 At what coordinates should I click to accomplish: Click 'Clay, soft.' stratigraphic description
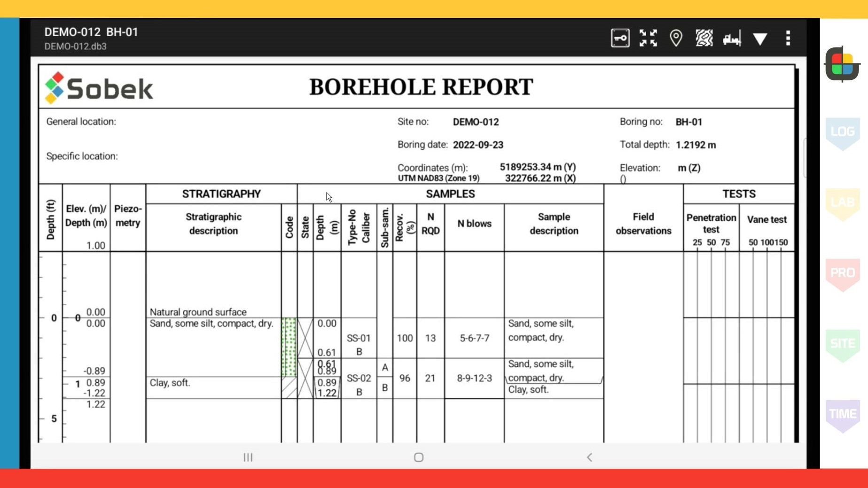[x=170, y=383]
